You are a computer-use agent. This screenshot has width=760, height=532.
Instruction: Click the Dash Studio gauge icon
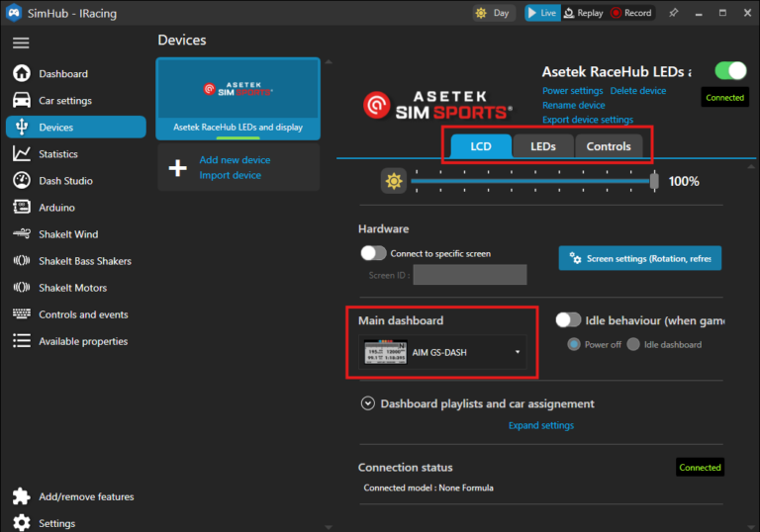22,180
